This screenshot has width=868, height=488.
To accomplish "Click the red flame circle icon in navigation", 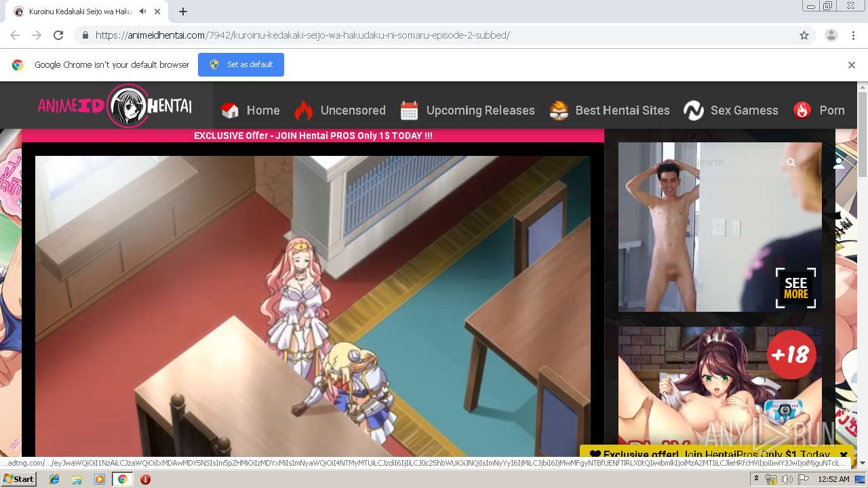I will coord(802,110).
